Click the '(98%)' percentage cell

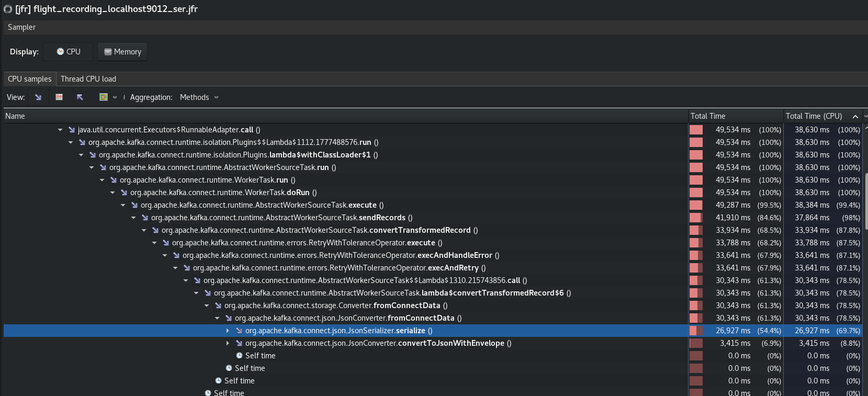(851, 218)
